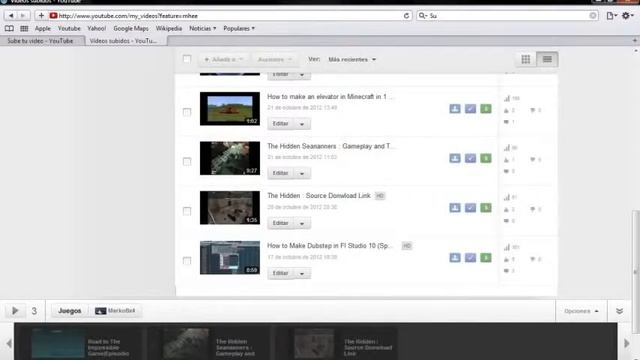Go forward with the browser forward arrow

23,16
